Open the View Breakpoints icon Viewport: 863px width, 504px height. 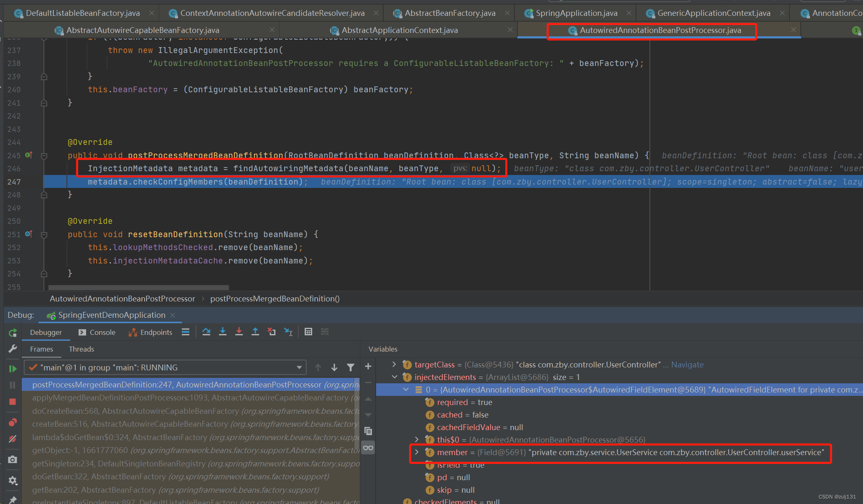pyautogui.click(x=13, y=423)
